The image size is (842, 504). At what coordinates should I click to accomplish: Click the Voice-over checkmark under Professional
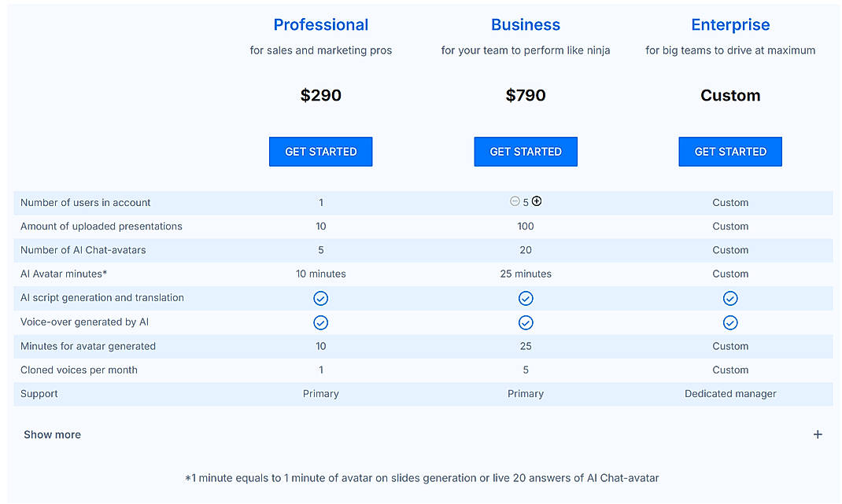pyautogui.click(x=321, y=322)
